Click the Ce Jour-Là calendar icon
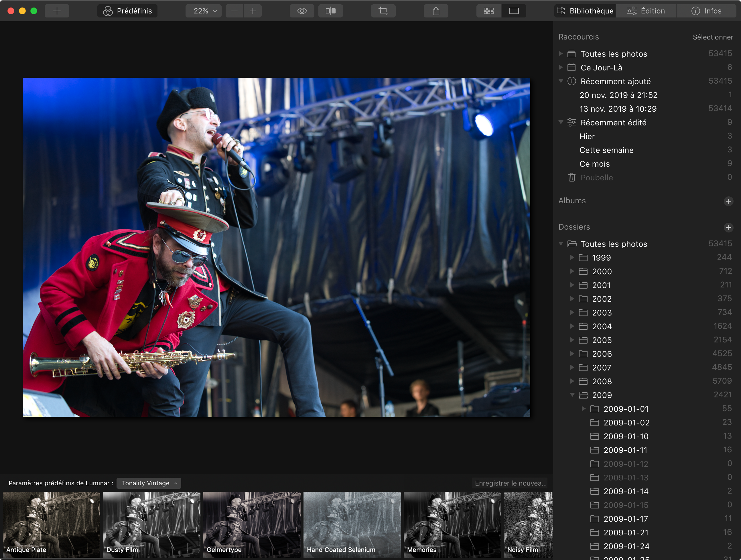Screen dimensions: 741x560 [x=571, y=67]
